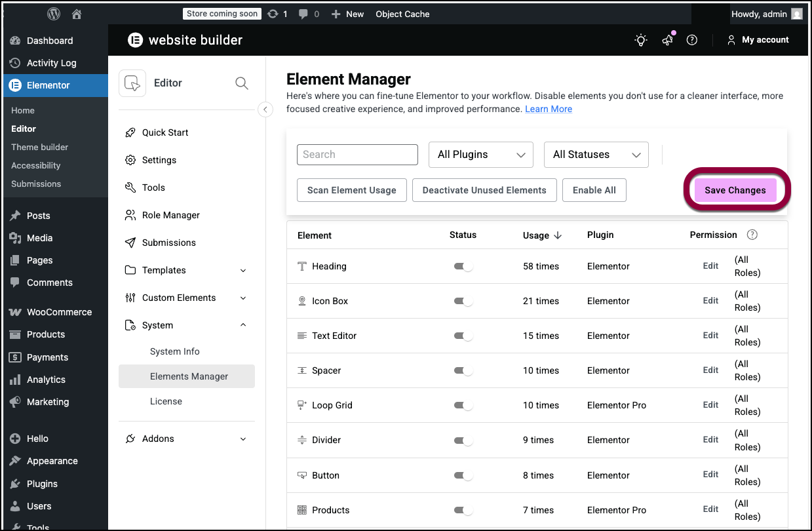Image resolution: width=812 pixels, height=531 pixels.
Task: Open the Learn More link
Action: pos(548,109)
